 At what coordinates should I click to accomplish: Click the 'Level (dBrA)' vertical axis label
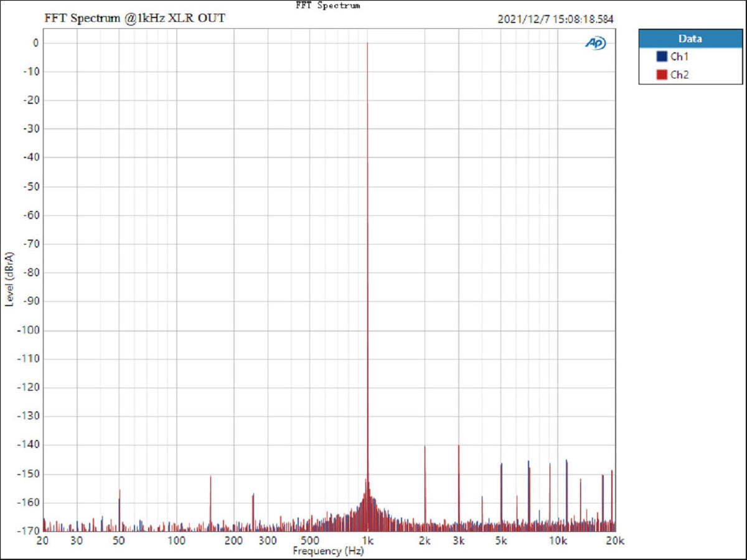[9, 279]
